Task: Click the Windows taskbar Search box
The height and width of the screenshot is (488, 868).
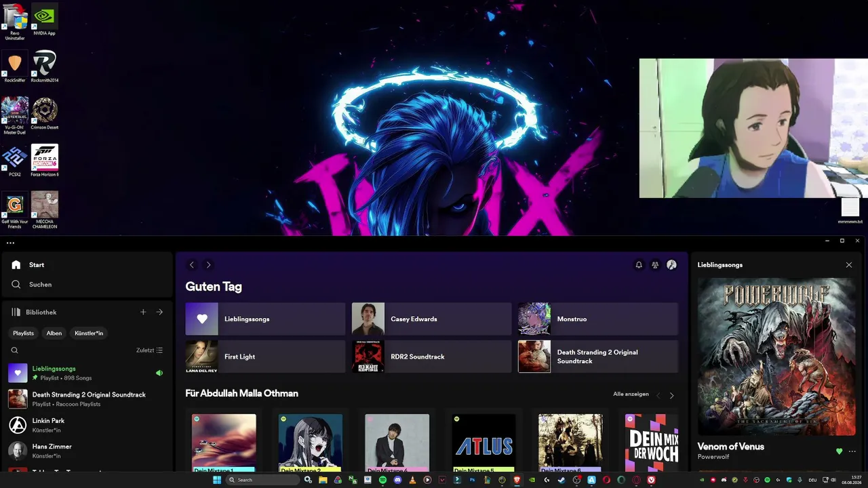Action: coord(262,480)
